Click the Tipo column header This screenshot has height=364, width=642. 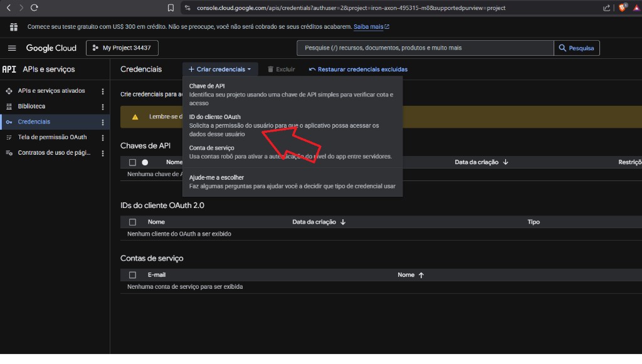click(534, 222)
